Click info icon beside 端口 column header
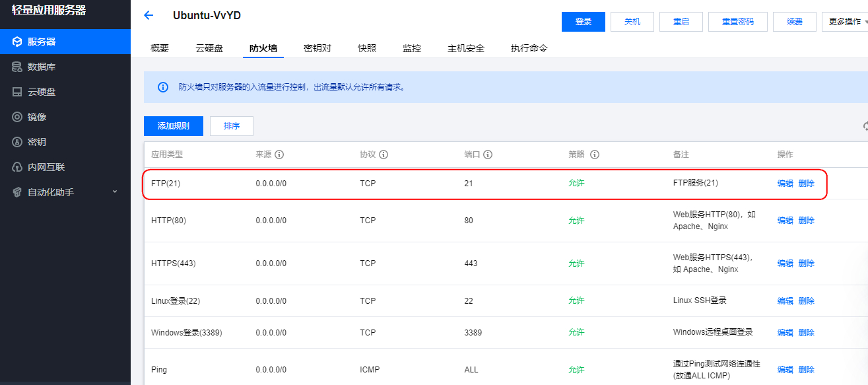 [488, 155]
